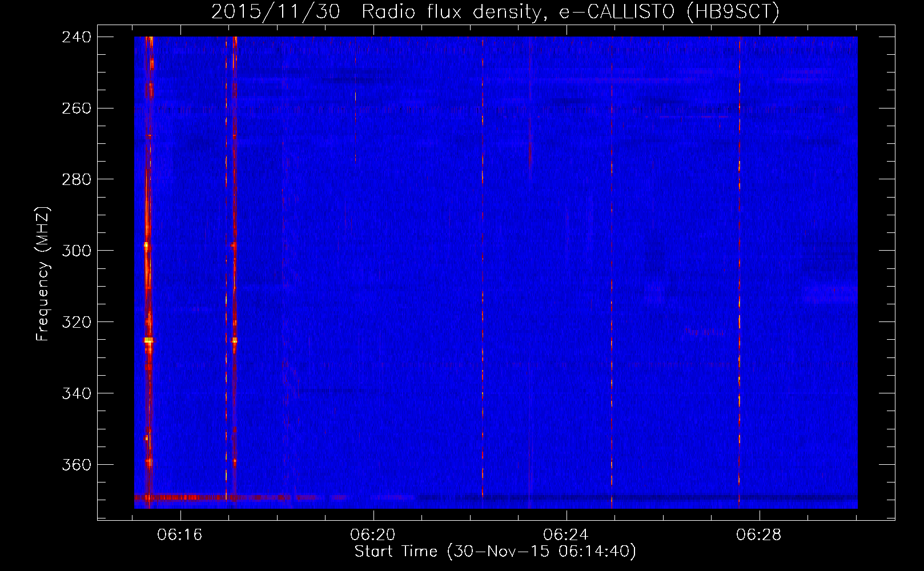
Task: Click the vertical burst streak near 06:17
Action: click(234, 268)
